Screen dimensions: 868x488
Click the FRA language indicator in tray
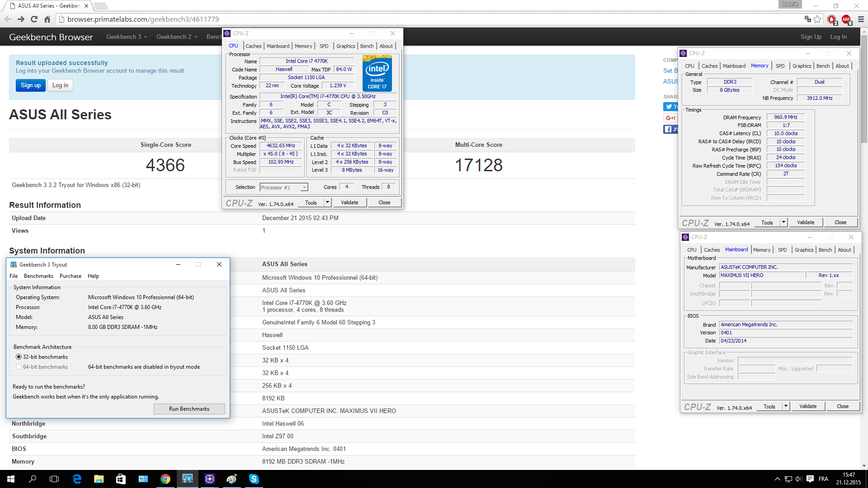tap(823, 479)
